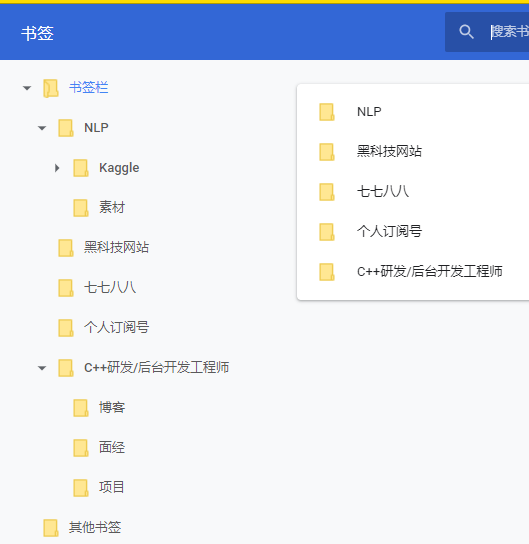Click the NLP folder icon in sidebar tree

[x=66, y=128]
